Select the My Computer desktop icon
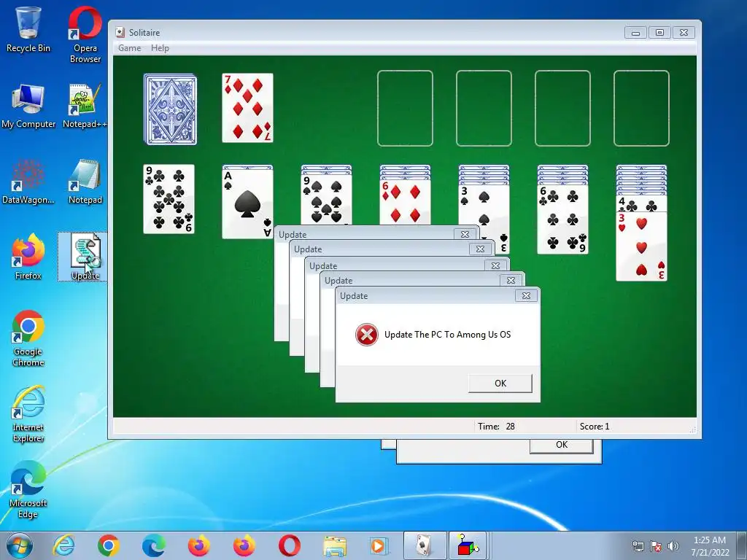Image resolution: width=747 pixels, height=560 pixels. coord(28,106)
